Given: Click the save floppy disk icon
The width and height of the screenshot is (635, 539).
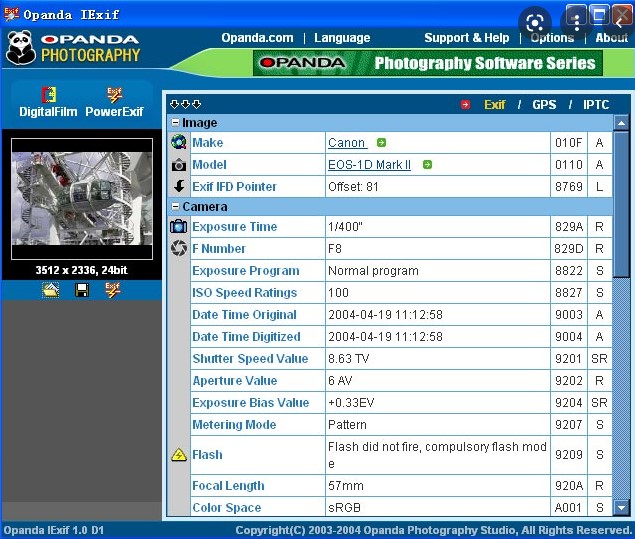Looking at the screenshot, I should (82, 290).
